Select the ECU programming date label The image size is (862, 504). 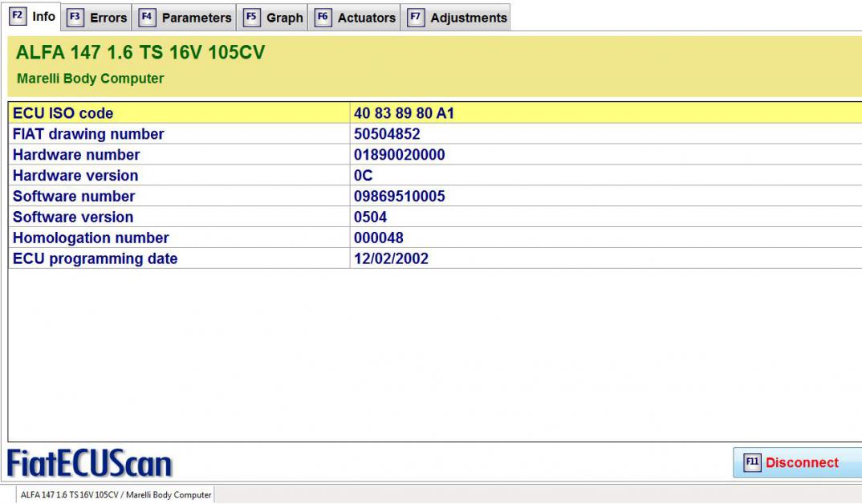click(x=95, y=259)
